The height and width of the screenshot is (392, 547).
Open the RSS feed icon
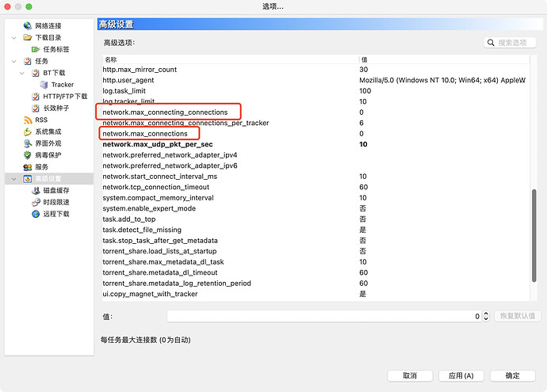(28, 120)
